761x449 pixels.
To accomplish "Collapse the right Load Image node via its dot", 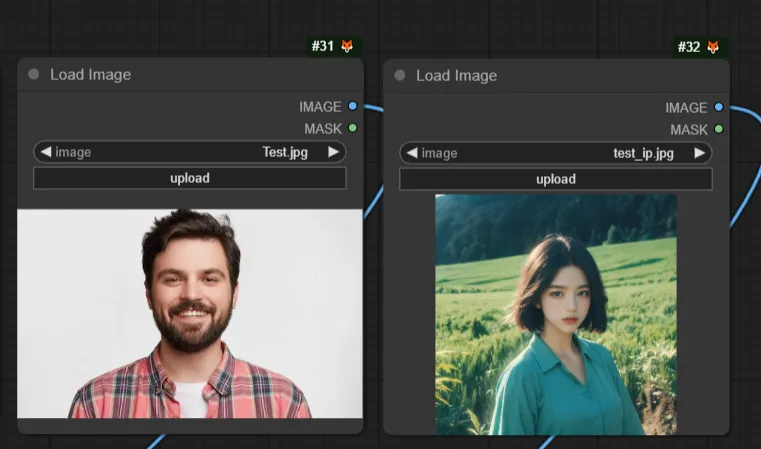I will click(x=400, y=75).
